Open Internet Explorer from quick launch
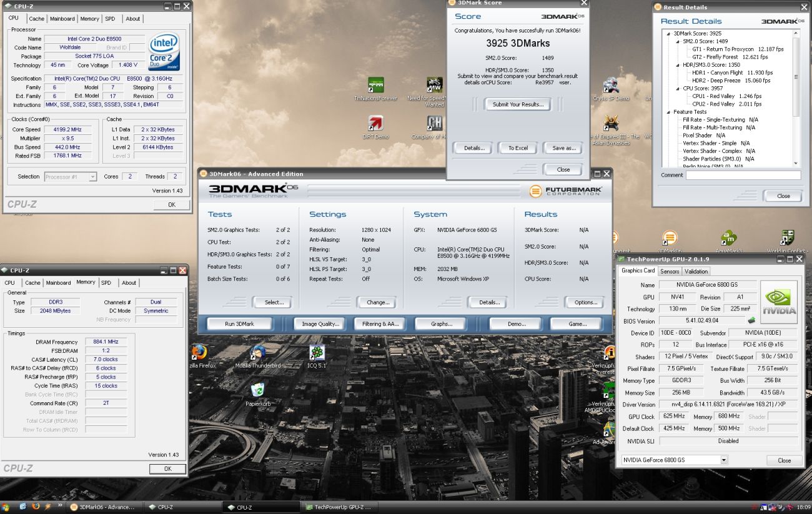The width and height of the screenshot is (812, 514). click(x=23, y=507)
